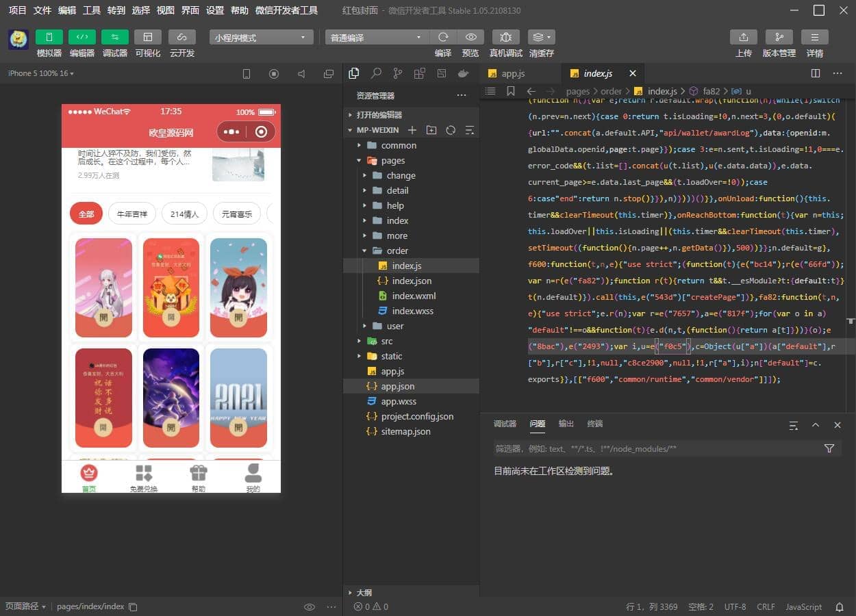Split the editor with the layout icon
Image resolution: width=856 pixels, height=616 pixels.
tap(815, 73)
